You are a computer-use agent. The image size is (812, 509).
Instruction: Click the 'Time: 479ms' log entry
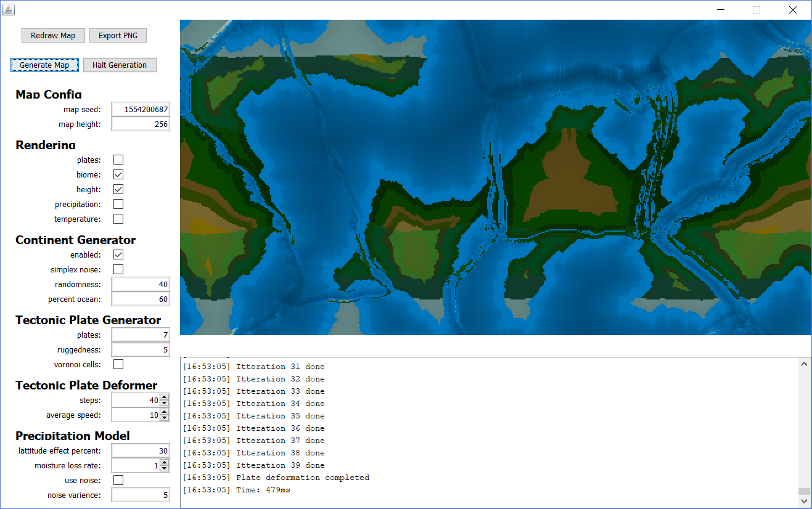237,490
